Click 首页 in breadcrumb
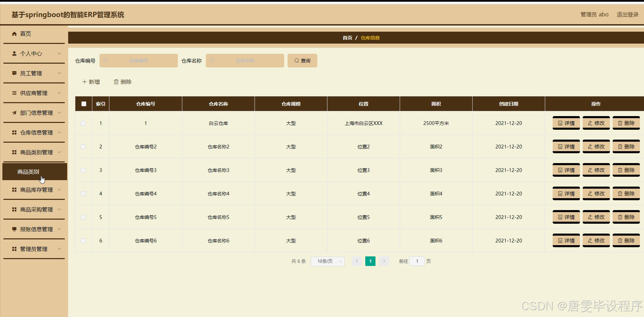 coord(348,38)
